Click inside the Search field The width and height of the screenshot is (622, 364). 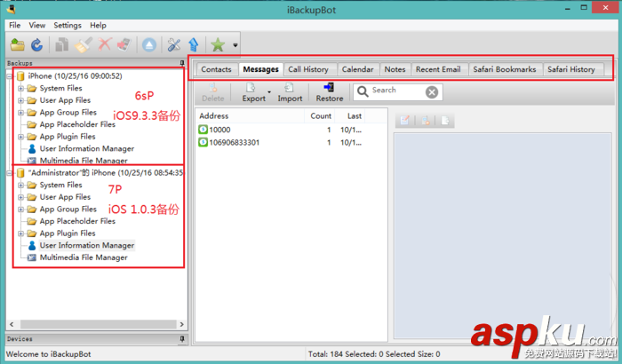pos(396,91)
